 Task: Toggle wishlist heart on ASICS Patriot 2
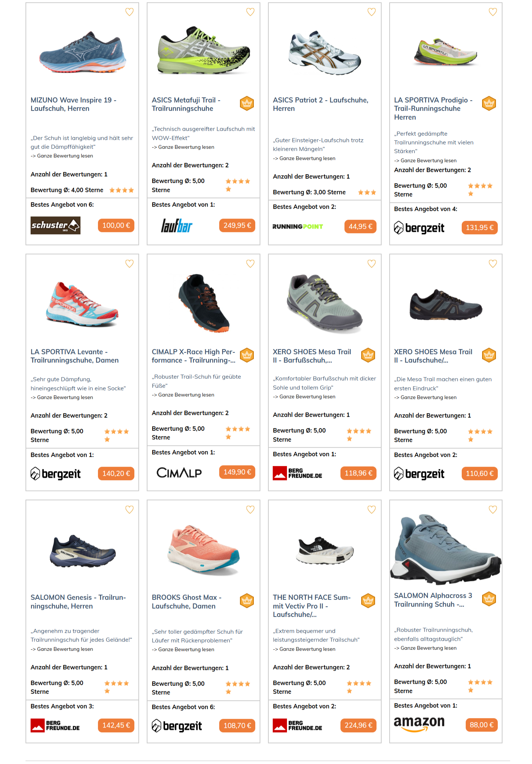click(x=371, y=12)
